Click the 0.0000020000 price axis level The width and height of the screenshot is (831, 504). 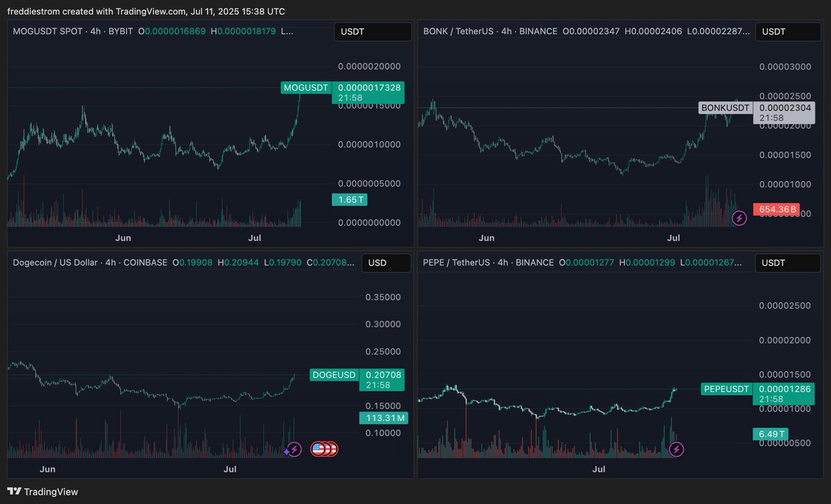point(369,66)
